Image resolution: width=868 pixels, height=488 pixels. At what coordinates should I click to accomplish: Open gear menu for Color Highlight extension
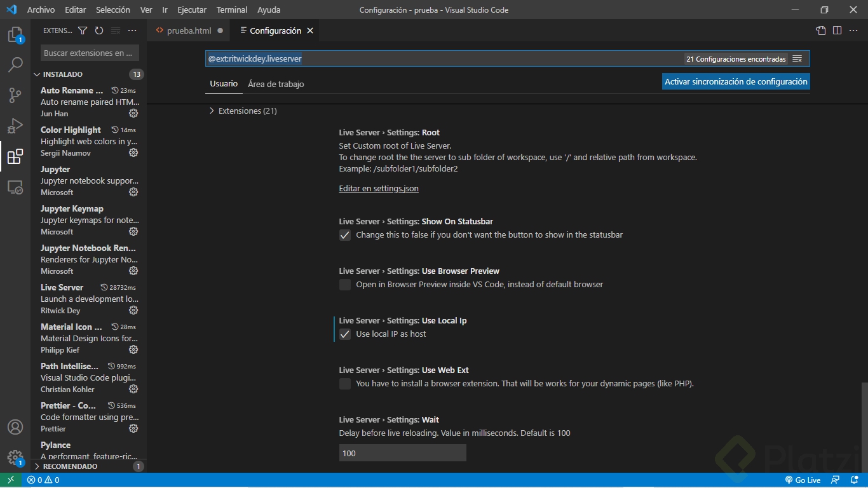133,152
